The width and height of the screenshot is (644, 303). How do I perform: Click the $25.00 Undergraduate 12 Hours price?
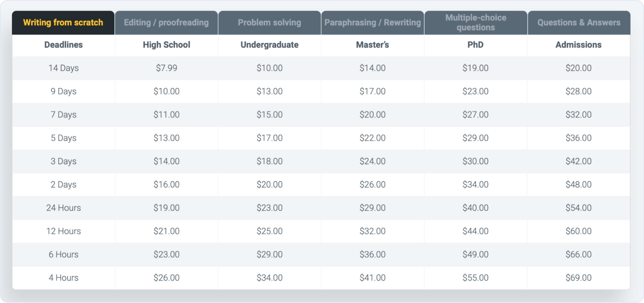coord(270,231)
